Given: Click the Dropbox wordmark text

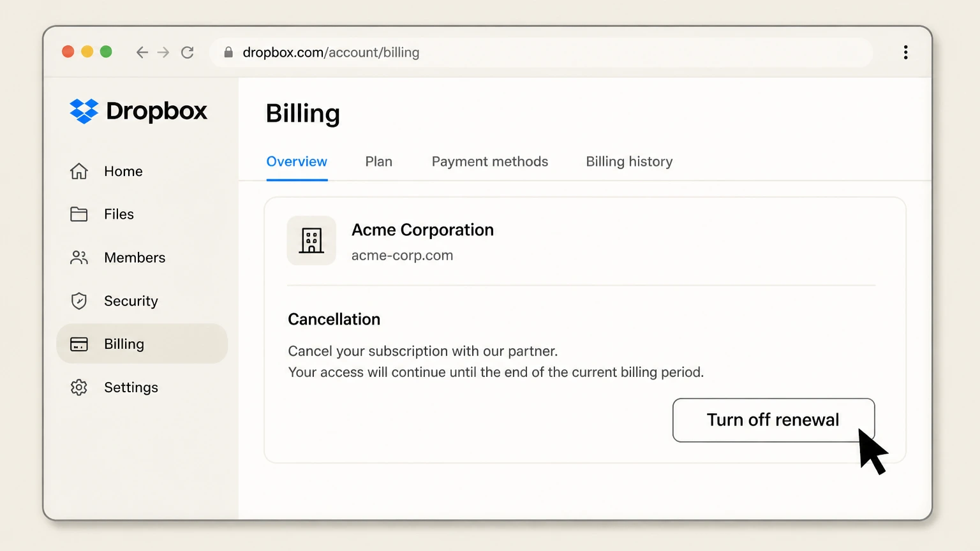Looking at the screenshot, I should click(156, 111).
